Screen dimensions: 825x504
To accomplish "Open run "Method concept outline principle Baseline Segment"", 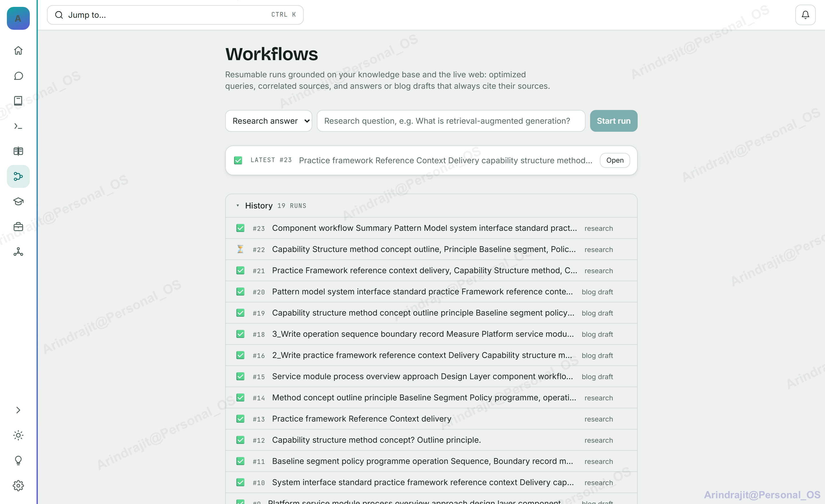I will click(431, 397).
